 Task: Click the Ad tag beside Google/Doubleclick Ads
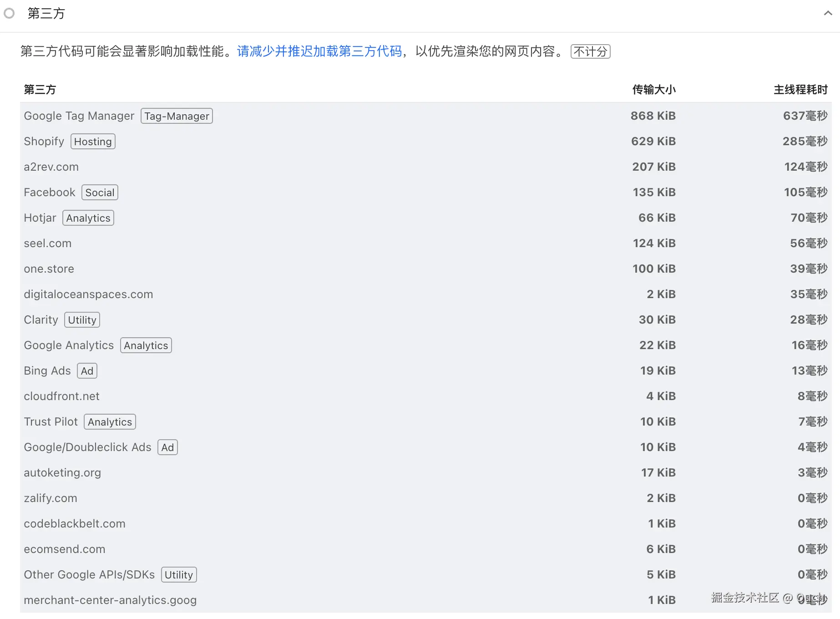[167, 447]
